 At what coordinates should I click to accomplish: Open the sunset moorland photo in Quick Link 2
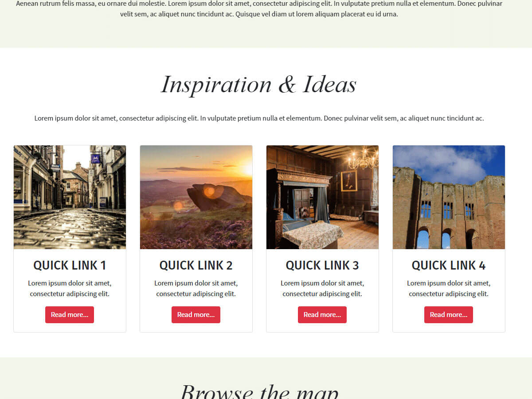pyautogui.click(x=196, y=197)
